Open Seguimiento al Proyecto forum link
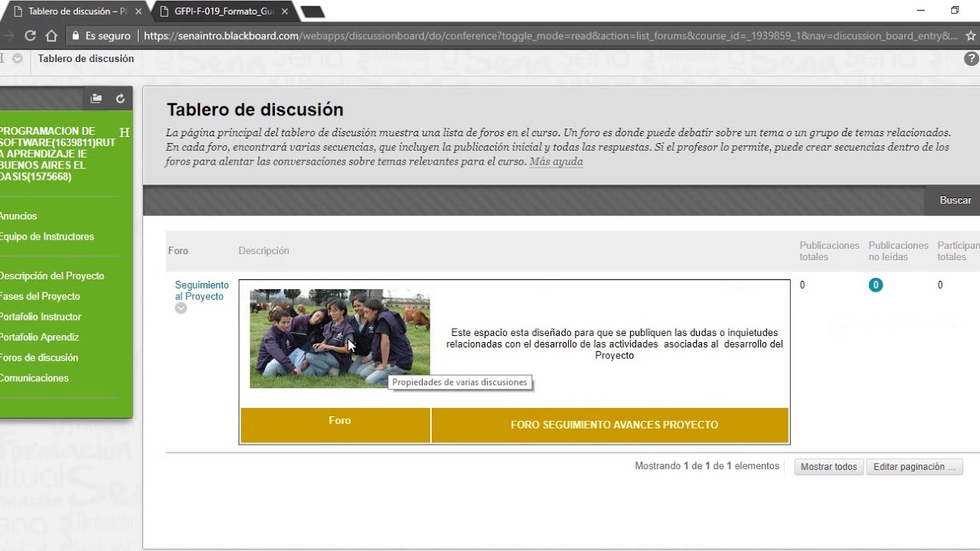980x551 pixels. 201,291
